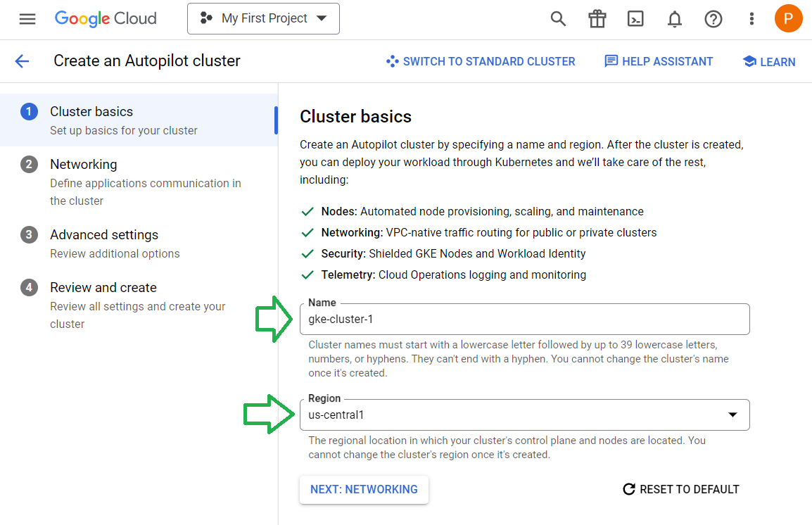Click the cluster Name input field
Image resolution: width=812 pixels, height=525 pixels.
(x=524, y=320)
